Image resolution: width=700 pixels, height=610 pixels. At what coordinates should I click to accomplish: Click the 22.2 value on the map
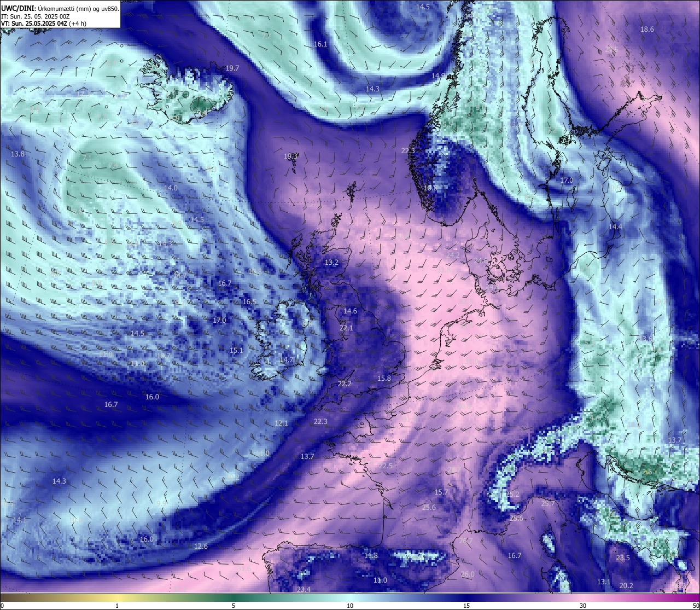click(x=345, y=384)
